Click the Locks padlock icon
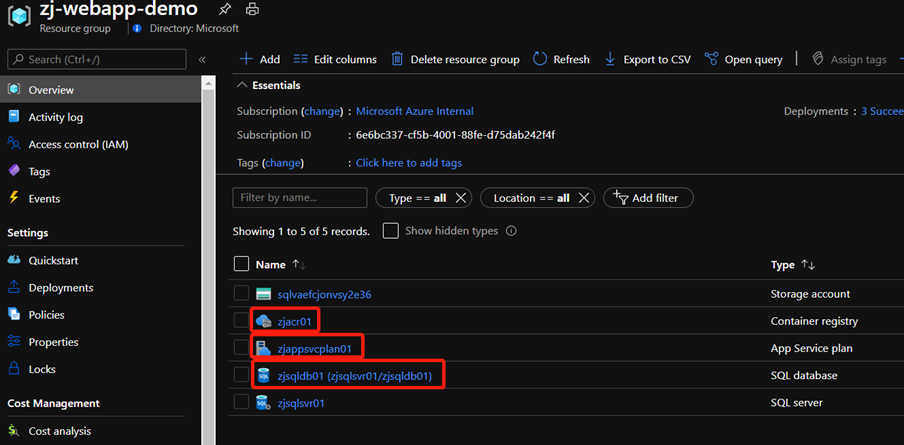The image size is (904, 445). tap(14, 368)
